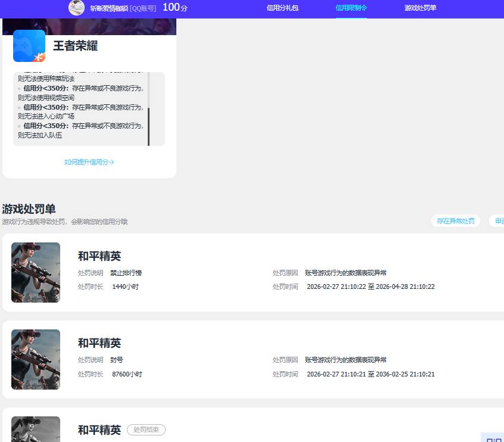The height and width of the screenshot is (442, 504).
Task: Click rule text 则无法使用种菜玩法
Action: click(46, 79)
